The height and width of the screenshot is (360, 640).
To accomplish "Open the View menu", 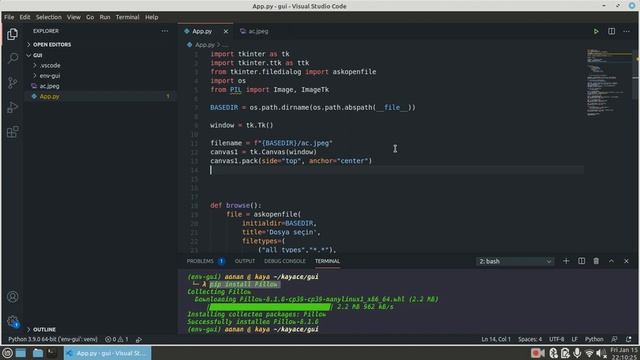I will tap(74, 17).
